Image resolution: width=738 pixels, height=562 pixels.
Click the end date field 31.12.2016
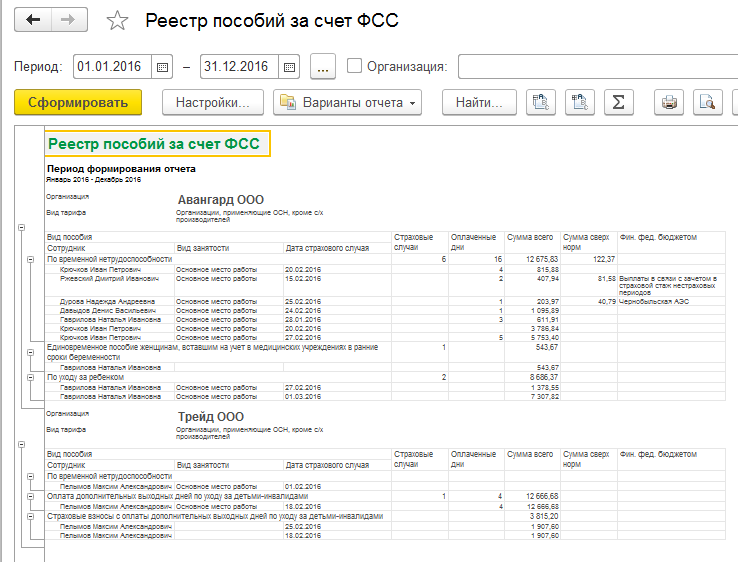tap(239, 67)
